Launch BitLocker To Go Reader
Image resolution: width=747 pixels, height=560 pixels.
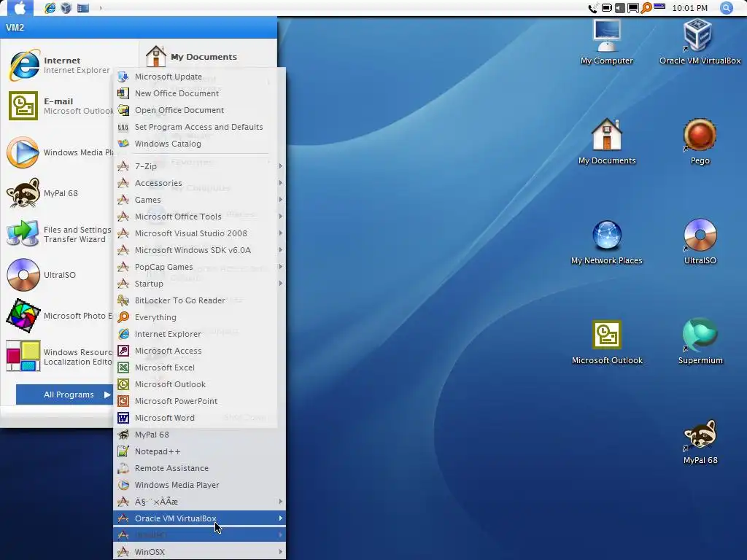199,300
